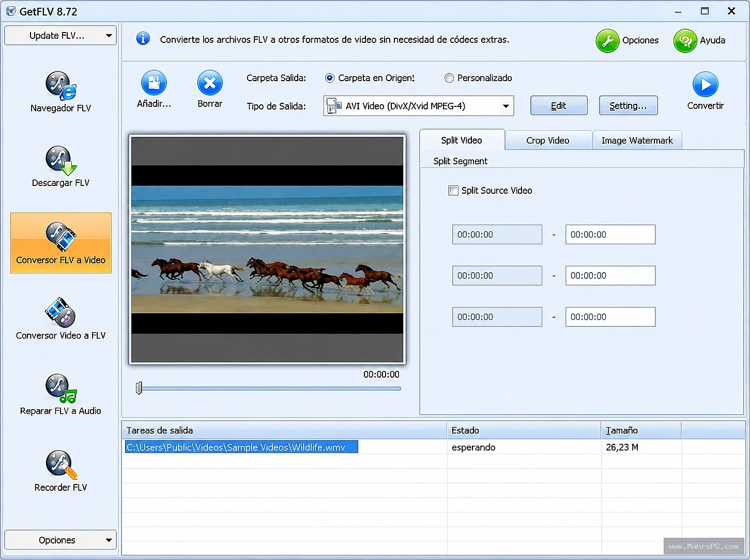Select Carpeta en Origen radio button
Viewport: 750px width, 560px height.
coord(329,78)
